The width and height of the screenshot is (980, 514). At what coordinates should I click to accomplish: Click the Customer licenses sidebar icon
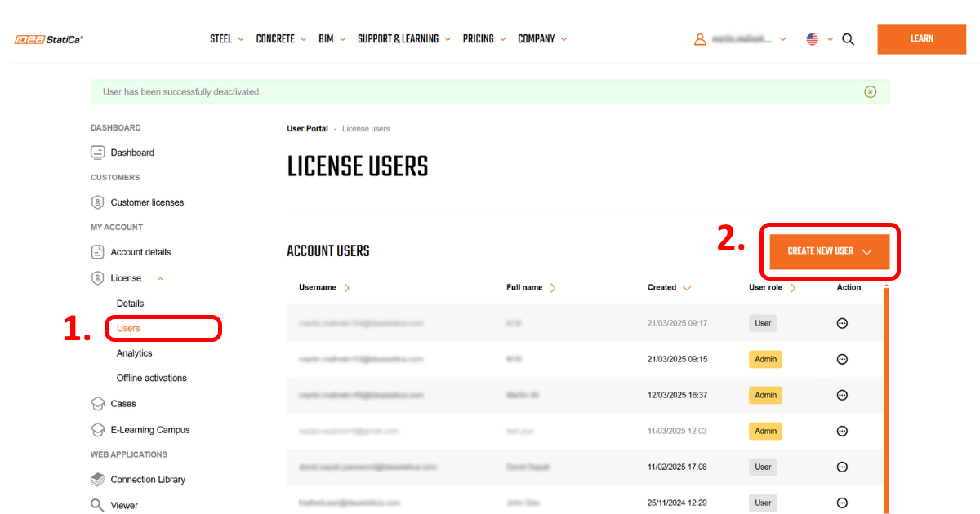(x=98, y=202)
